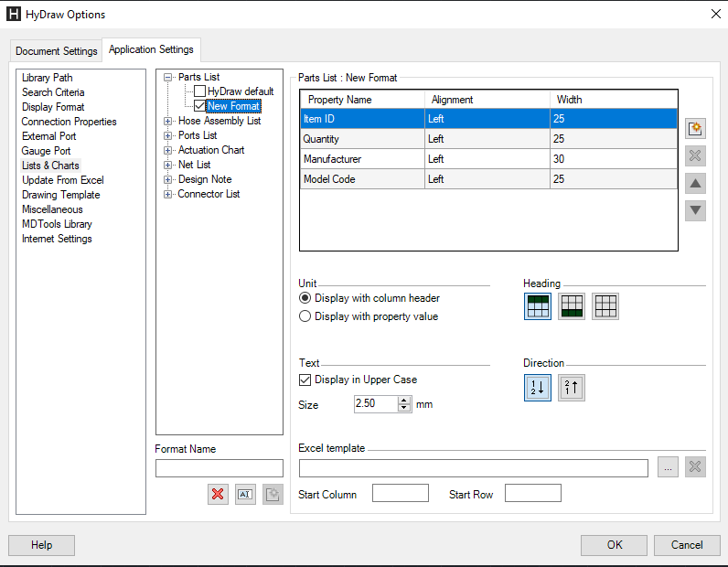Image resolution: width=728 pixels, height=567 pixels.
Task: Select the Quantity property row
Action: 488,139
